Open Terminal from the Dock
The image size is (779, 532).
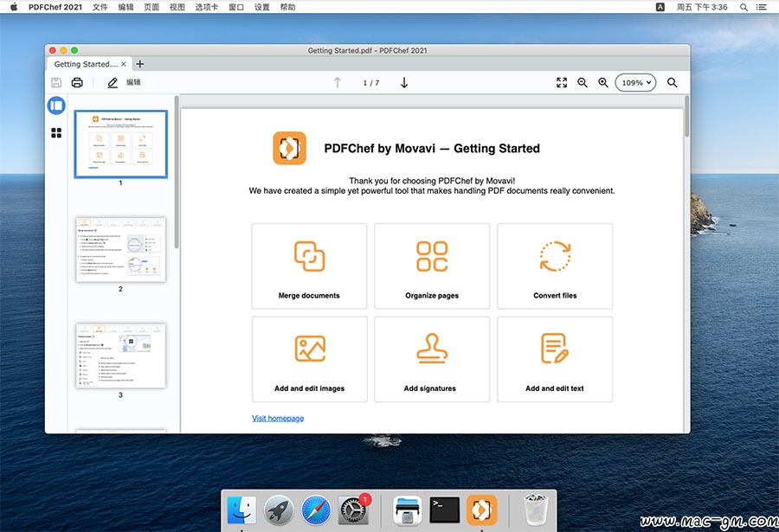(444, 510)
